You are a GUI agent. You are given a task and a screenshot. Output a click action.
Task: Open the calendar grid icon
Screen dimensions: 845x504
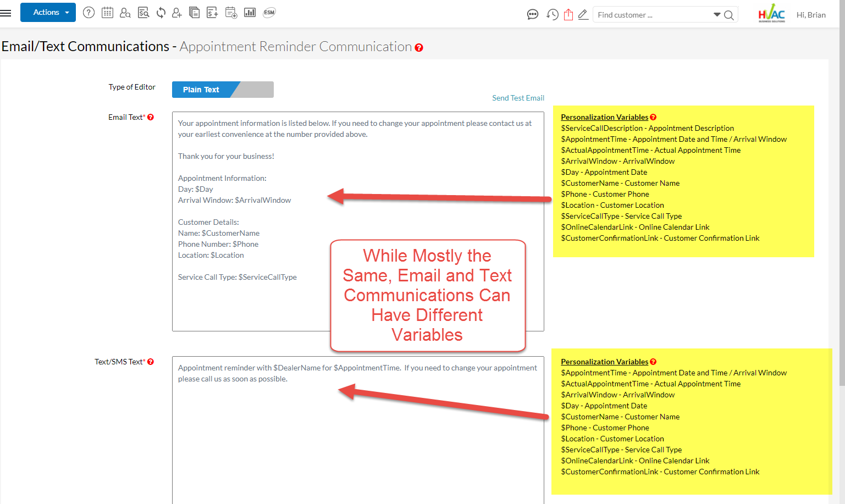tap(107, 13)
